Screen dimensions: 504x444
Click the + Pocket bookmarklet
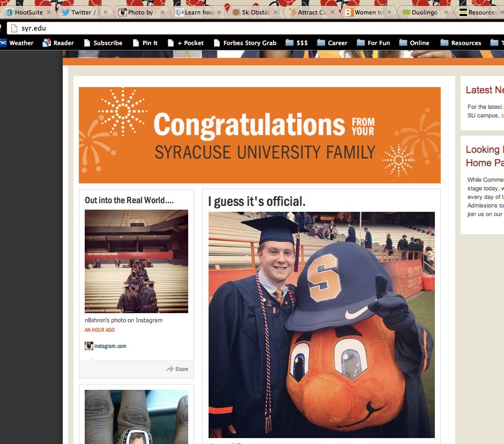pyautogui.click(x=186, y=43)
